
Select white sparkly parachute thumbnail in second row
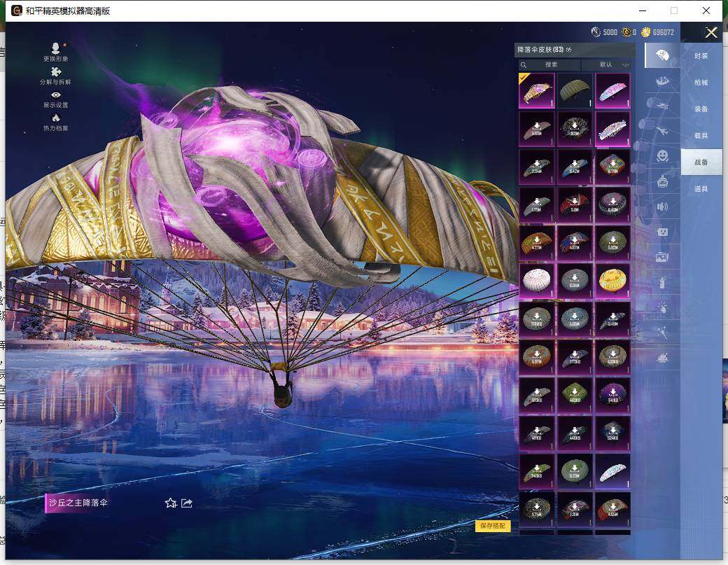tap(612, 129)
